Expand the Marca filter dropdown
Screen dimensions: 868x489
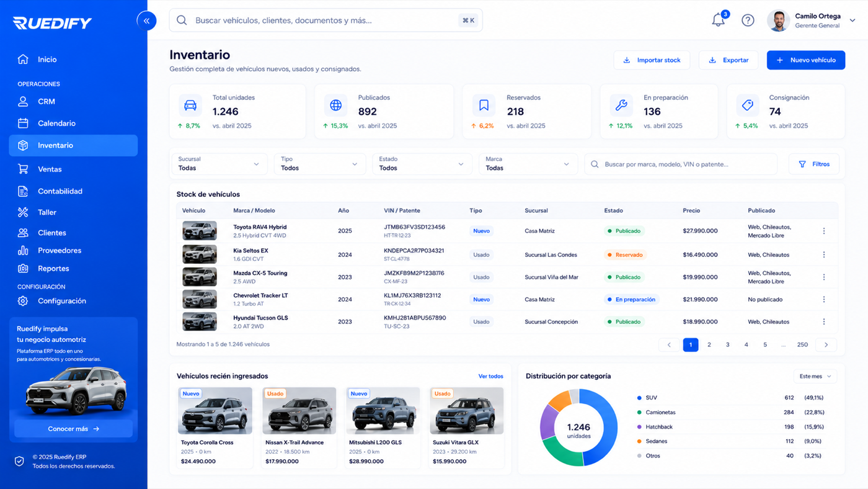(x=528, y=164)
